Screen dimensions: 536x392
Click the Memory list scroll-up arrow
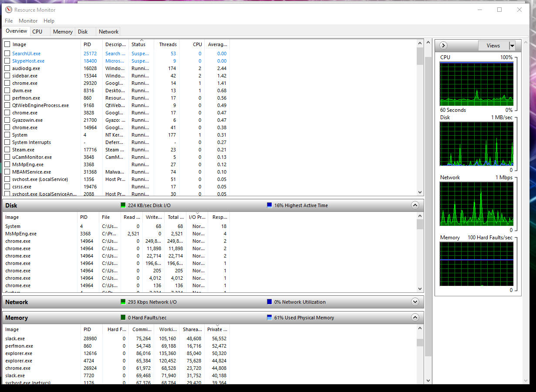(420, 328)
